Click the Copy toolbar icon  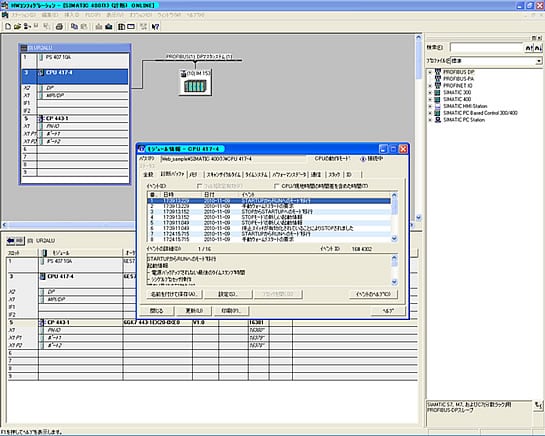[74, 26]
